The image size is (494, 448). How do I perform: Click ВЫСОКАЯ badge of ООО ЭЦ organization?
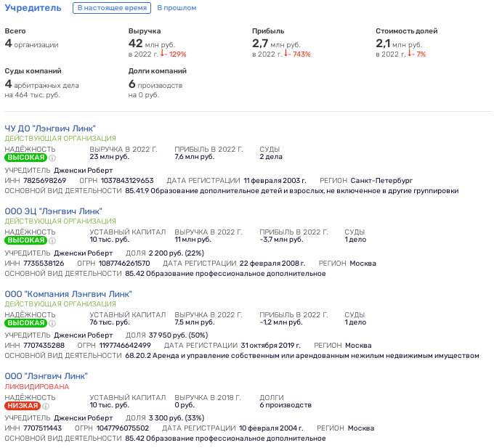26,240
